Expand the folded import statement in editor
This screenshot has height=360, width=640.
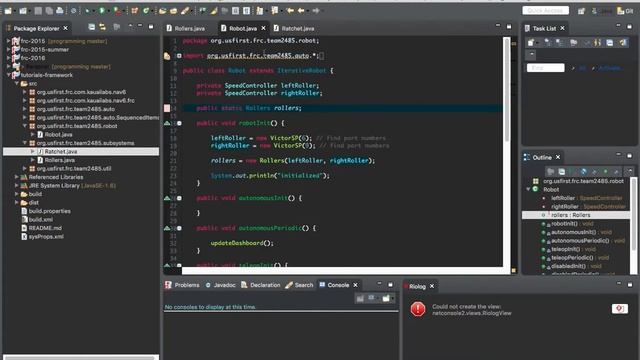point(179,56)
